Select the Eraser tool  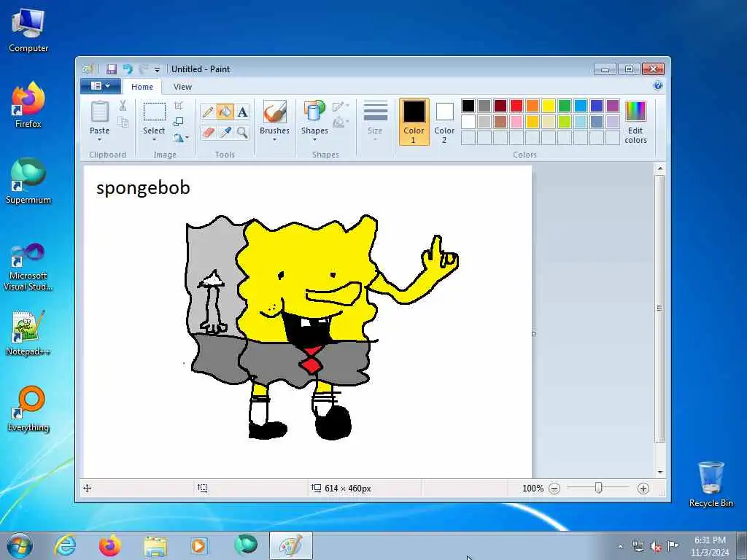[x=208, y=133]
